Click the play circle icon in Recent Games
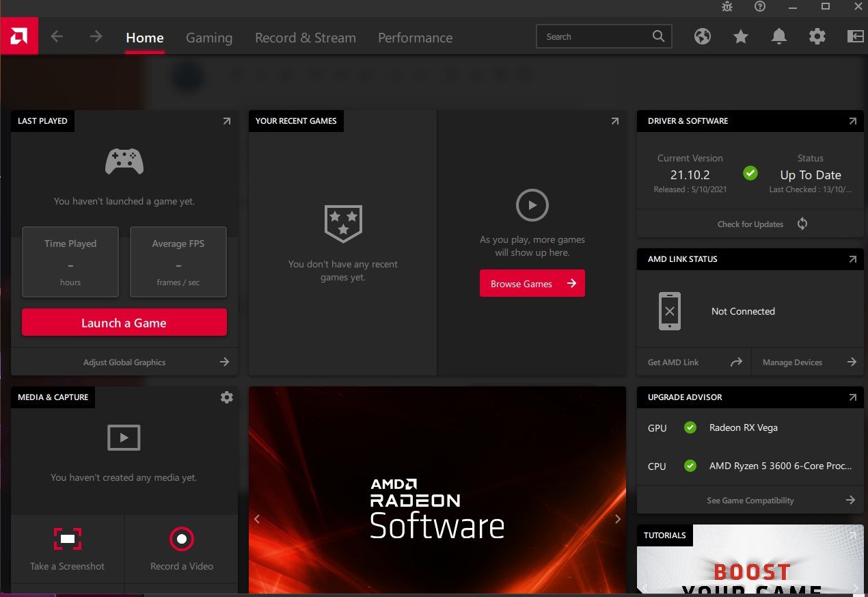 [532, 204]
